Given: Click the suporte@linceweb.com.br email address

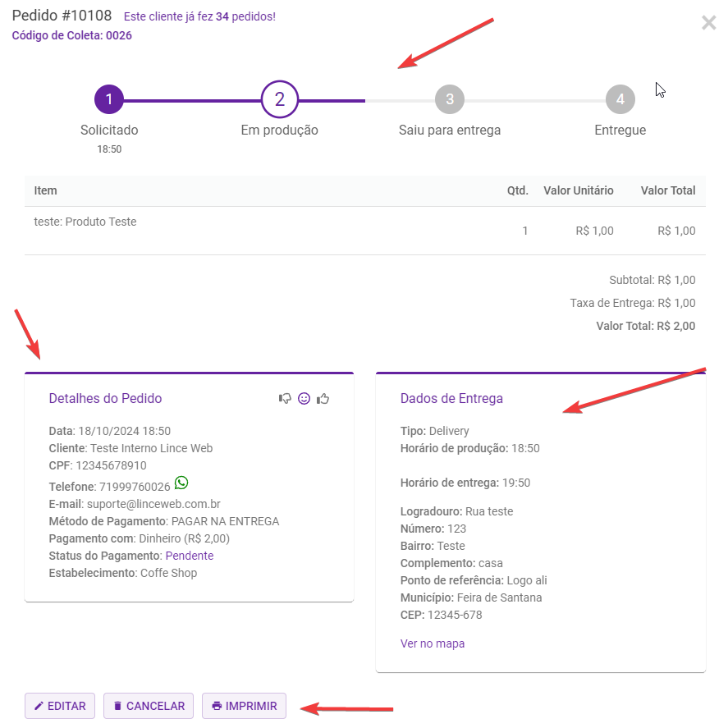Looking at the screenshot, I should [x=152, y=504].
